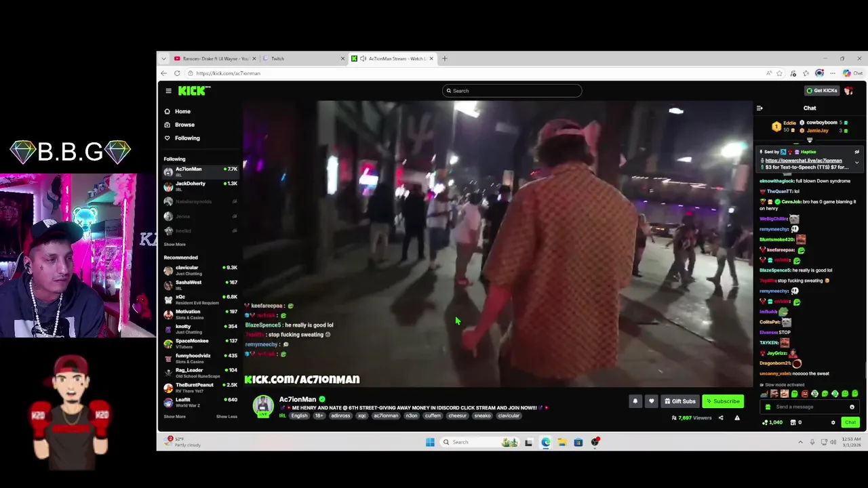Open clavicular recommended channel
This screenshot has height=488, width=868.
[x=200, y=270]
